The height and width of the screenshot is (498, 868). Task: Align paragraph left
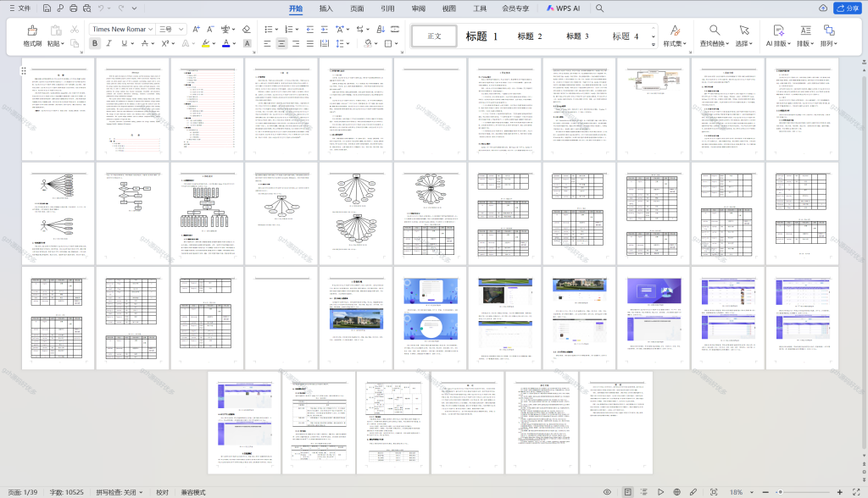point(267,43)
